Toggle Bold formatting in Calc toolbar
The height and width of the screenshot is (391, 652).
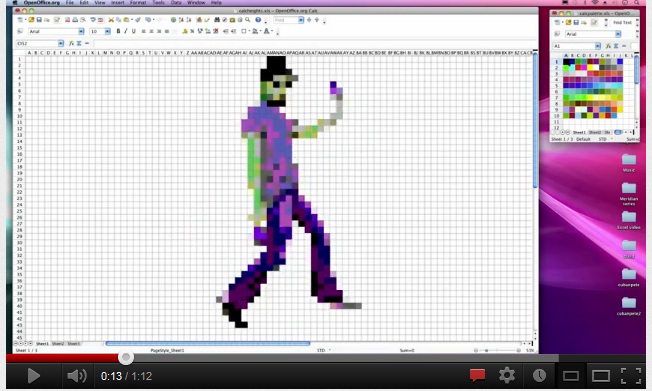tap(118, 31)
